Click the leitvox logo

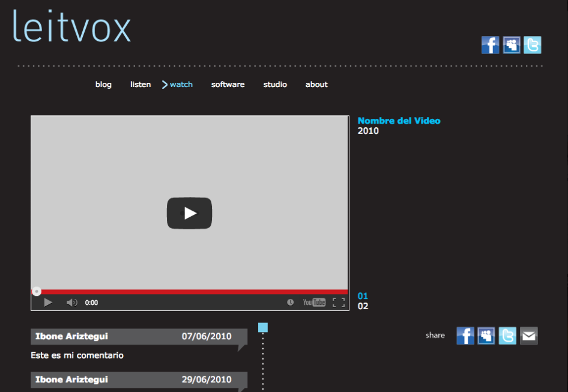tap(71, 26)
